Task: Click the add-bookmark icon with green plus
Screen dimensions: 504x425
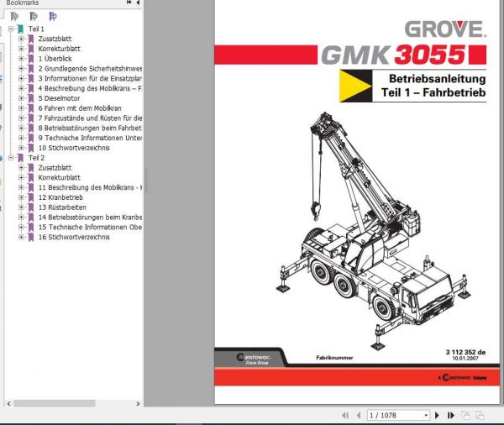Action: point(34,16)
